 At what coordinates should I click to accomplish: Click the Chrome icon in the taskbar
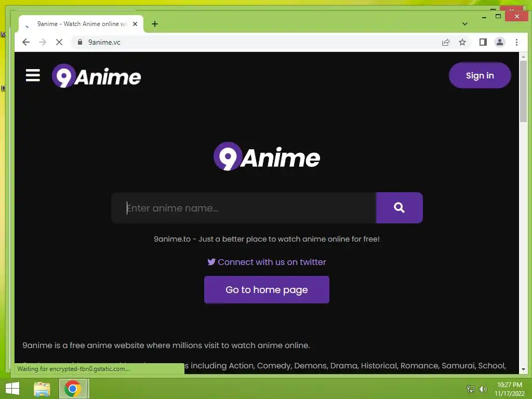[72, 389]
